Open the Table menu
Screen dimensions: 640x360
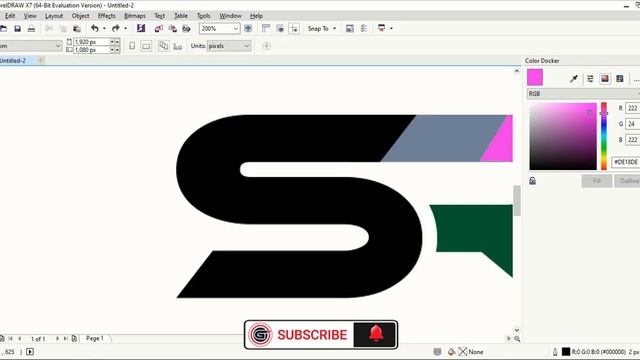coord(181,16)
